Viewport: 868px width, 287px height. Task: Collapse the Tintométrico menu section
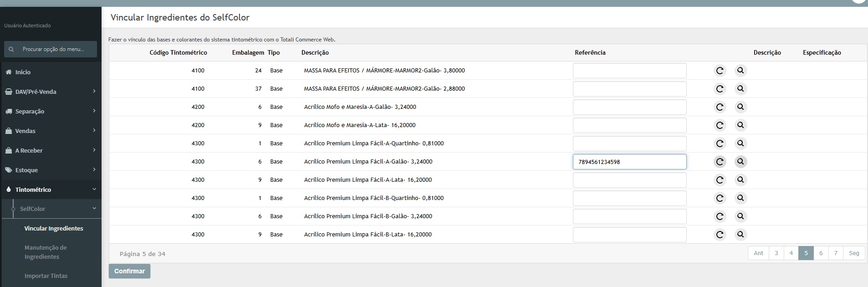[x=51, y=190]
